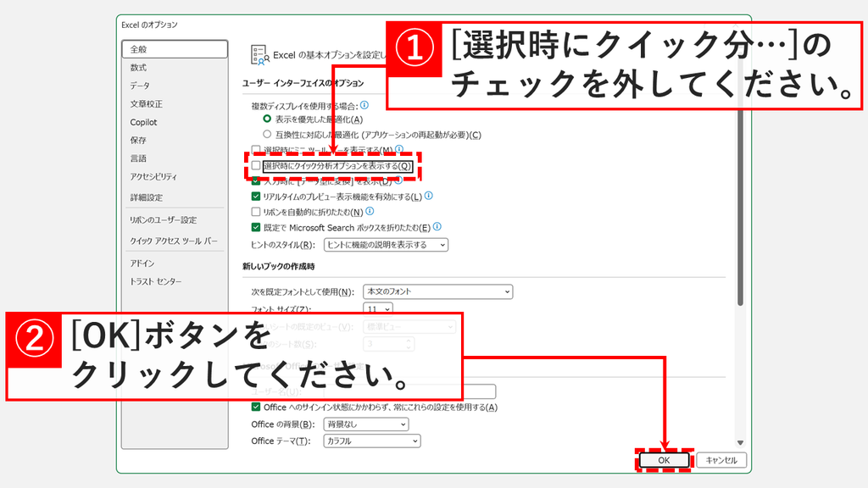Viewport: 868px width, 488px height.
Task: Click info icon beside 複数ディスプレイを使用する場合
Action: 364,105
